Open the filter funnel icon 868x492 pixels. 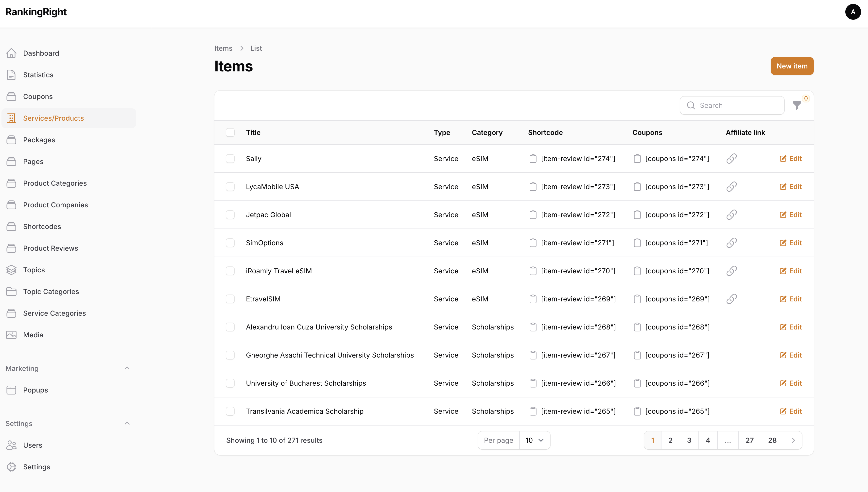coord(797,105)
